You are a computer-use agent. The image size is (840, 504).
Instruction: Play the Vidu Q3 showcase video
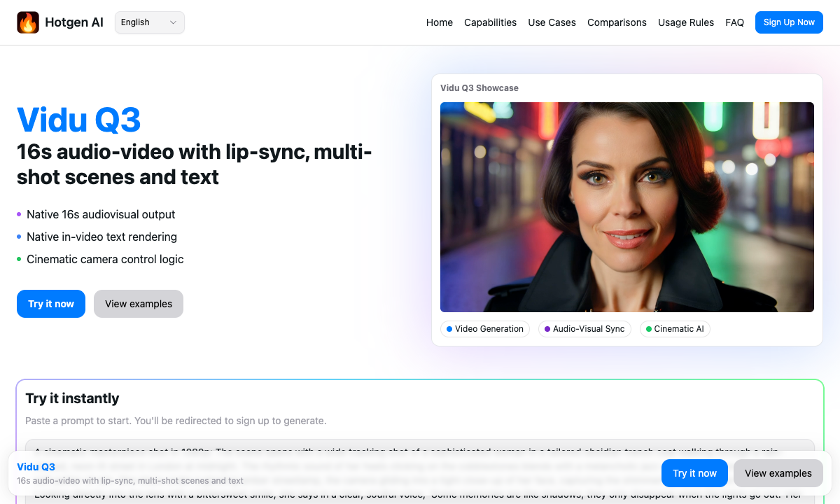coord(626,207)
